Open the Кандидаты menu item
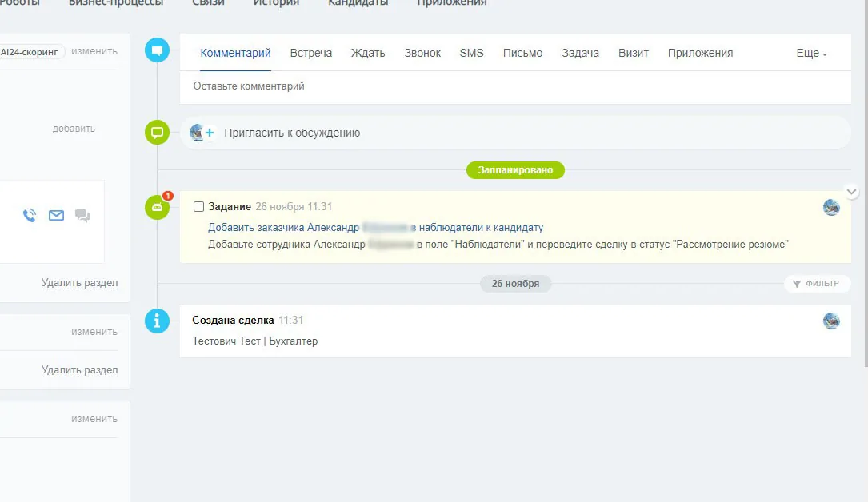 358,2
